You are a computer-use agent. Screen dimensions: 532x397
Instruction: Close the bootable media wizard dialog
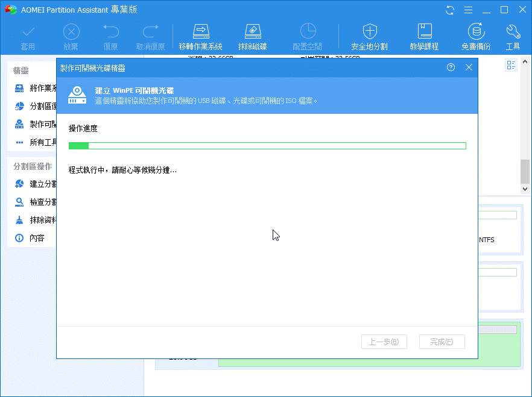coord(469,67)
